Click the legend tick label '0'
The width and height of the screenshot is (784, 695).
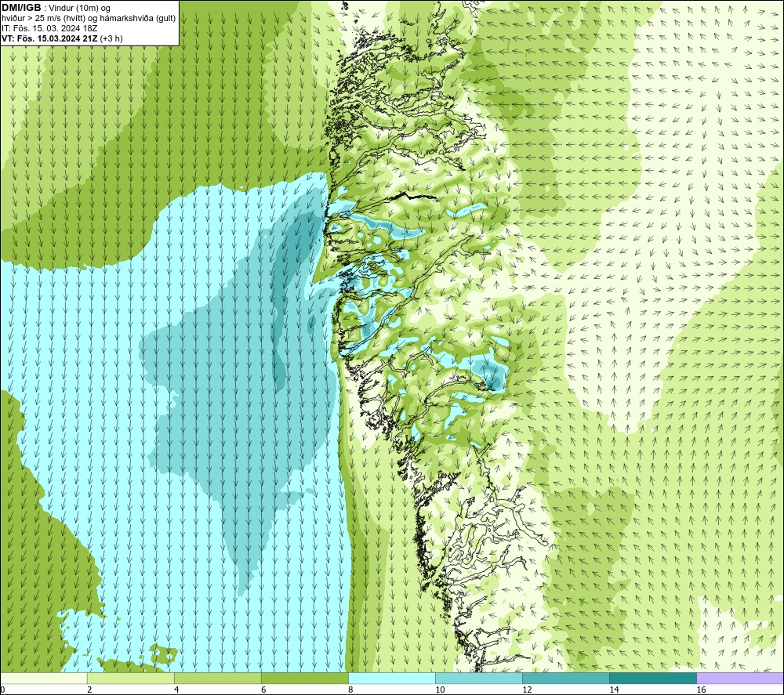tap(3, 690)
